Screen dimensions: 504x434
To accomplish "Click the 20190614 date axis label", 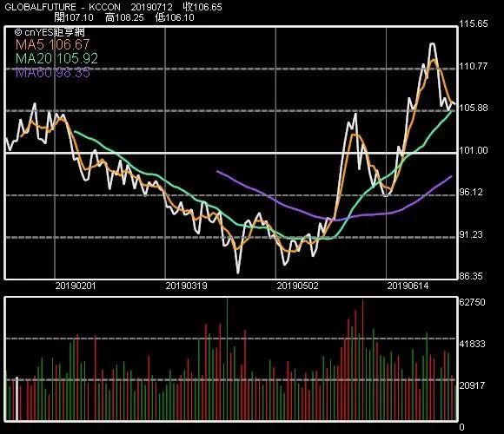I will pyautogui.click(x=408, y=286).
